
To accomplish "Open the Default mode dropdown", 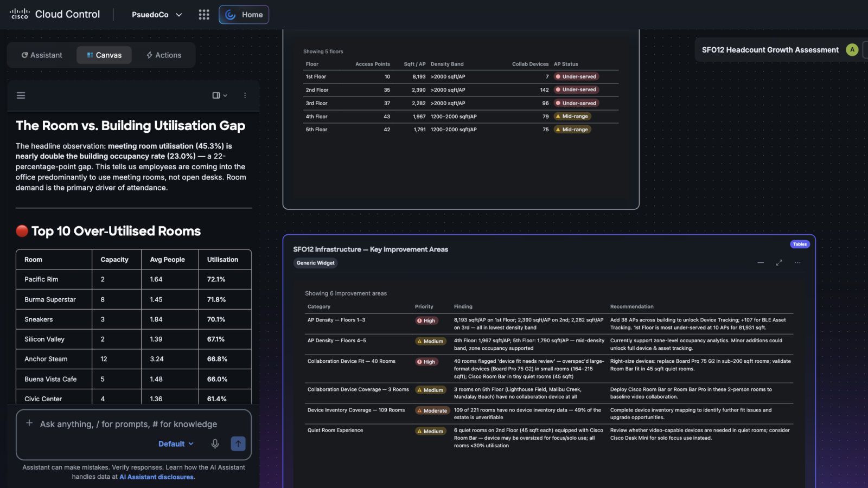I will pos(176,444).
